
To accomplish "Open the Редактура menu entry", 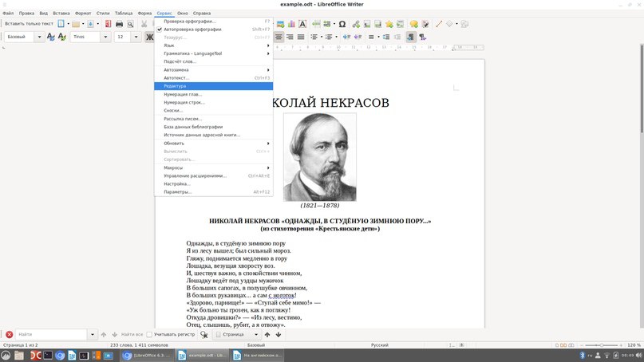I will [x=214, y=86].
